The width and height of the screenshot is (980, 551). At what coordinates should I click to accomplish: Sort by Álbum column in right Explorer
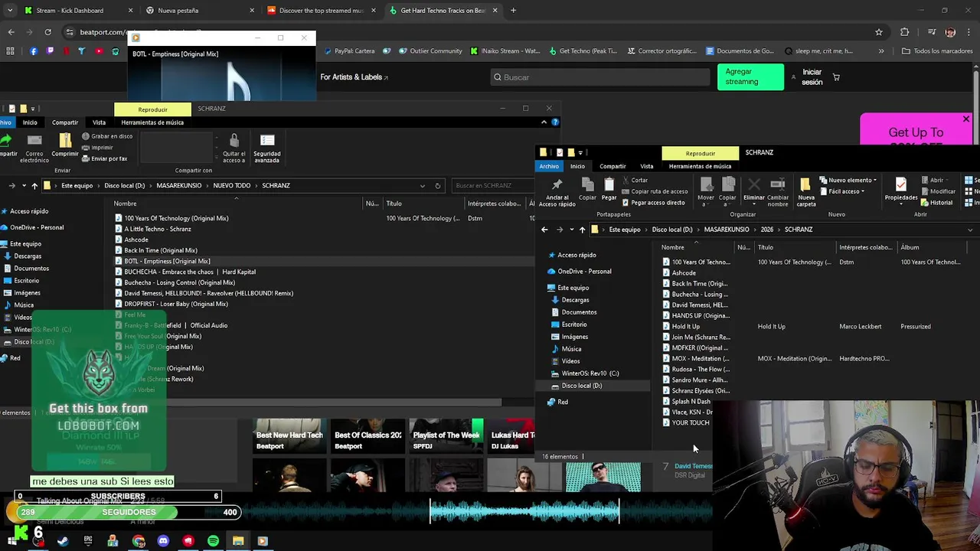pos(910,247)
